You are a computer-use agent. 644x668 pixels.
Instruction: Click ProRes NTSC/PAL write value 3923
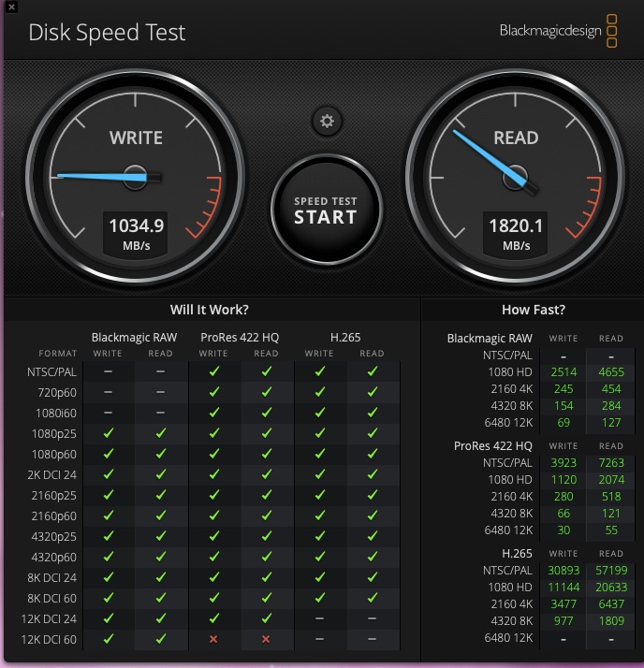(x=563, y=463)
